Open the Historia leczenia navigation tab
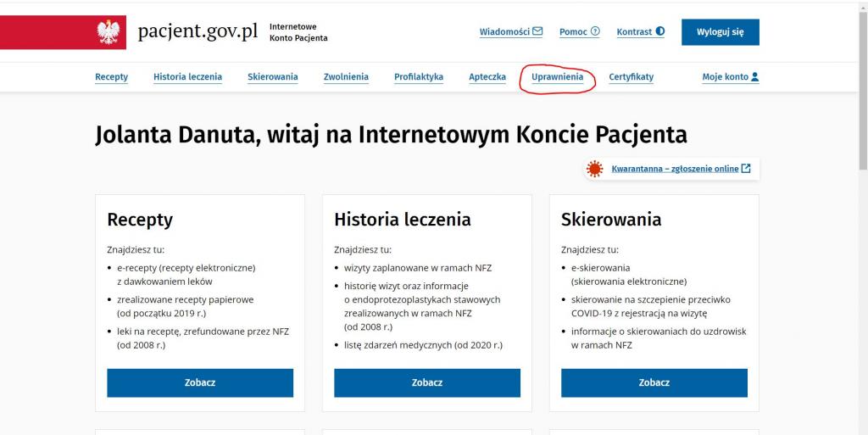This screenshot has width=868, height=435. point(187,77)
